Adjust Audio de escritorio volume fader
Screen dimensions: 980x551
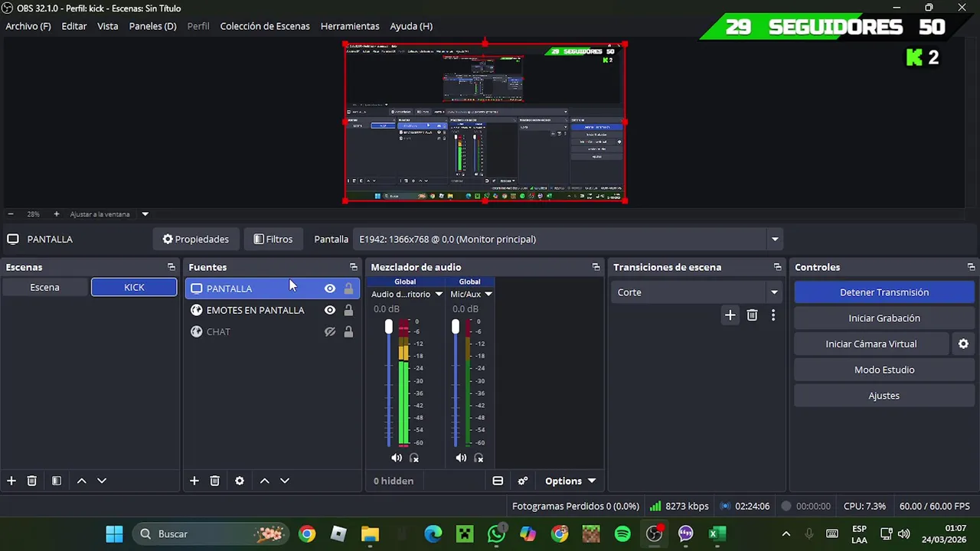(x=388, y=328)
